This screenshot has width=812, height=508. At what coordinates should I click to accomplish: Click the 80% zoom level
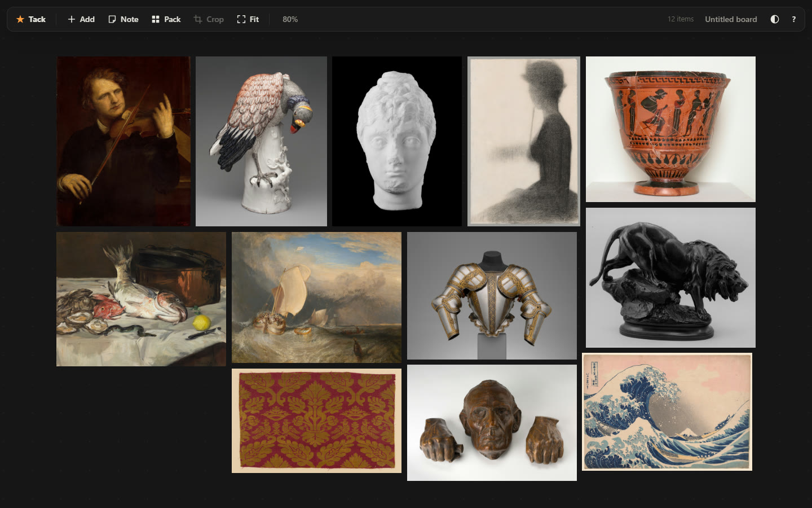[x=290, y=19]
